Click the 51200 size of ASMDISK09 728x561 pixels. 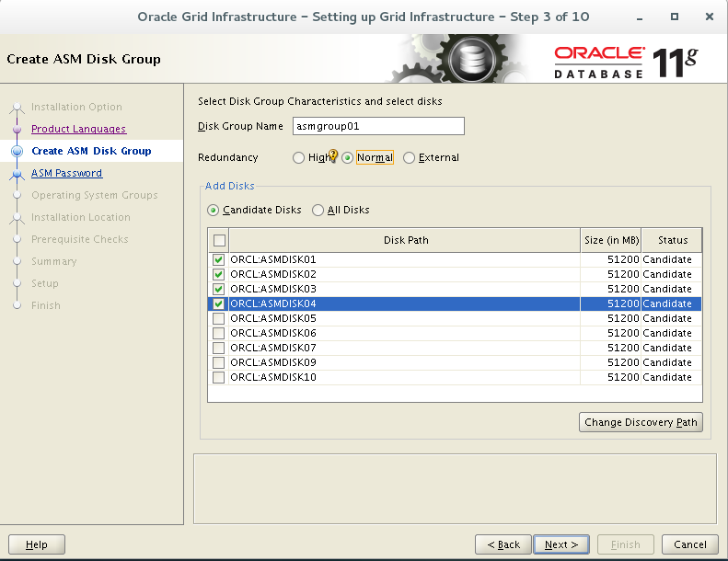[623, 362]
